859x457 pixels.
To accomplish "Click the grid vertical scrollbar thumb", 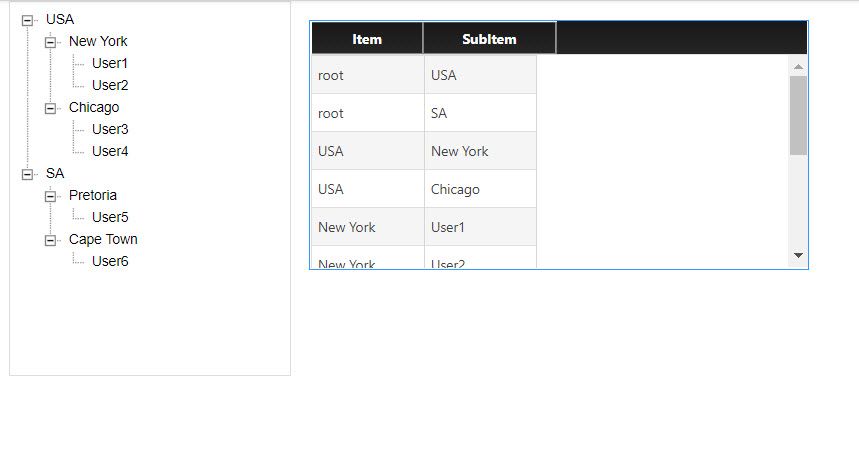I will 798,116.
